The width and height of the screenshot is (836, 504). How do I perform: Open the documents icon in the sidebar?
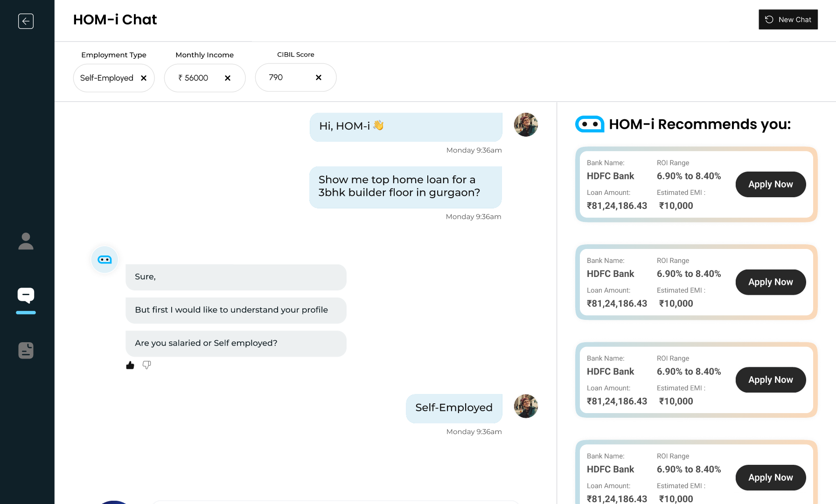(26, 351)
